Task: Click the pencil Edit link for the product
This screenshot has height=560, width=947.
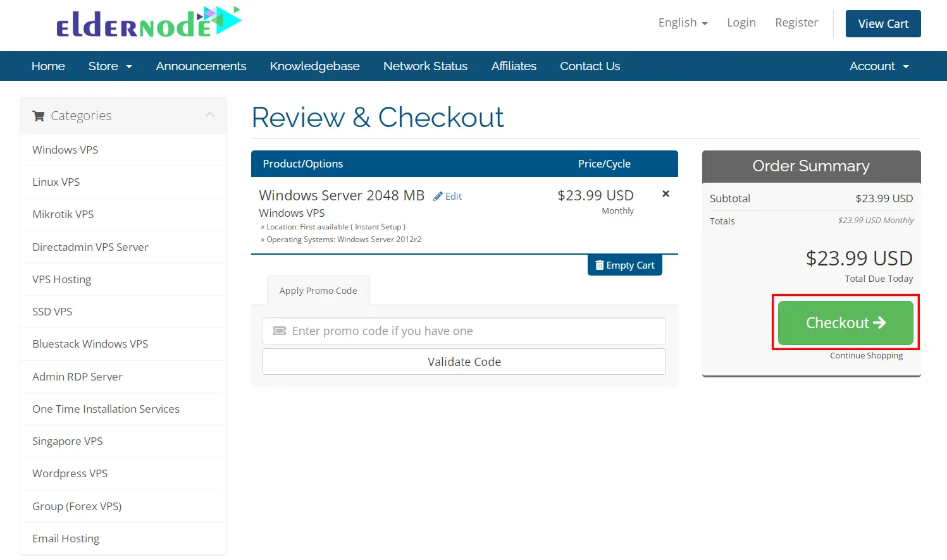Action: point(447,197)
